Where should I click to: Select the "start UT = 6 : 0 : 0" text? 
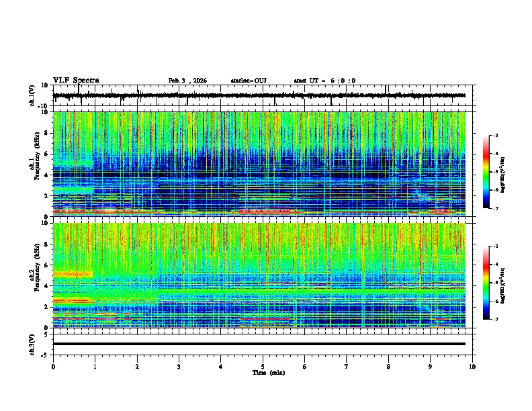tap(324, 81)
